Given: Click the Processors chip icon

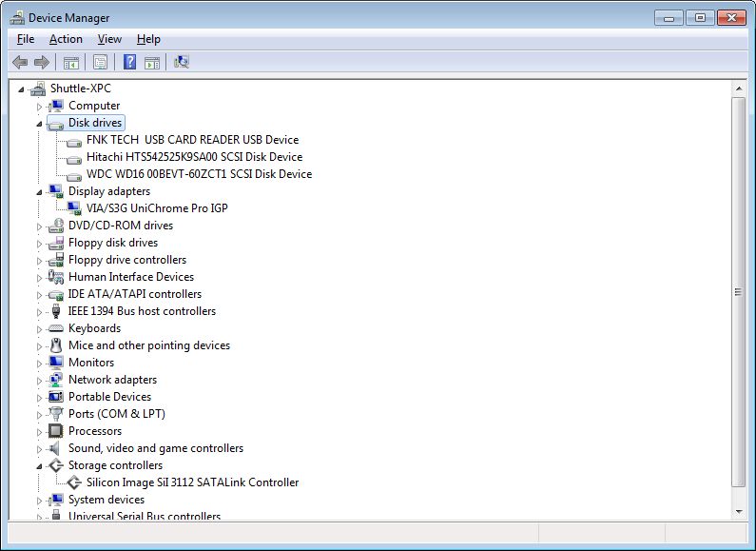Looking at the screenshot, I should coord(56,431).
